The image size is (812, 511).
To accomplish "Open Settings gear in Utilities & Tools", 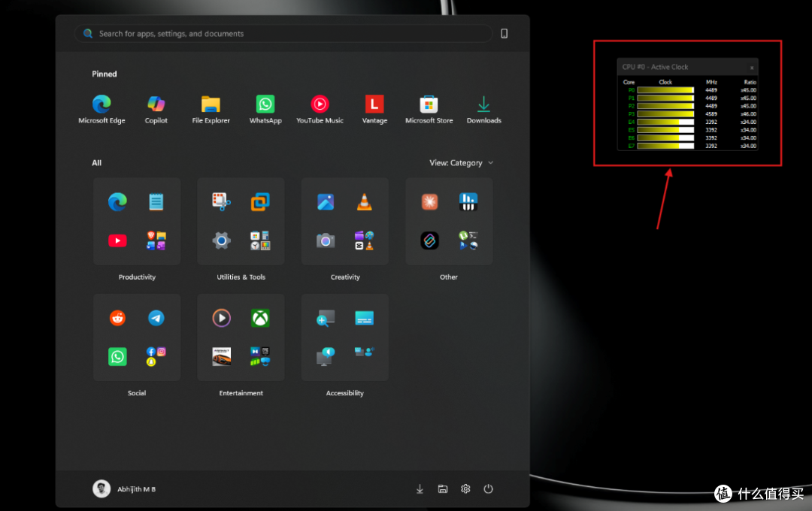I will coord(221,240).
